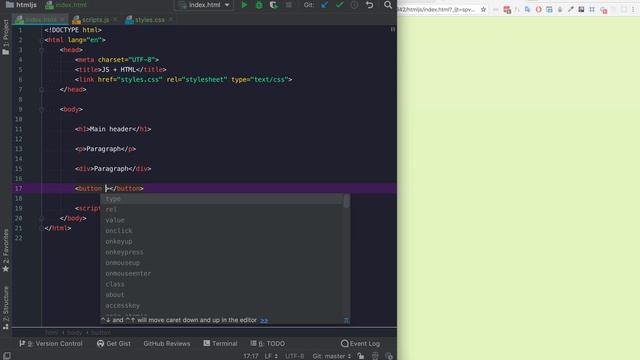This screenshot has height=360, width=640.
Task: Click the index.html breadcrumb in navigation bar
Action: pyautogui.click(x=66, y=5)
